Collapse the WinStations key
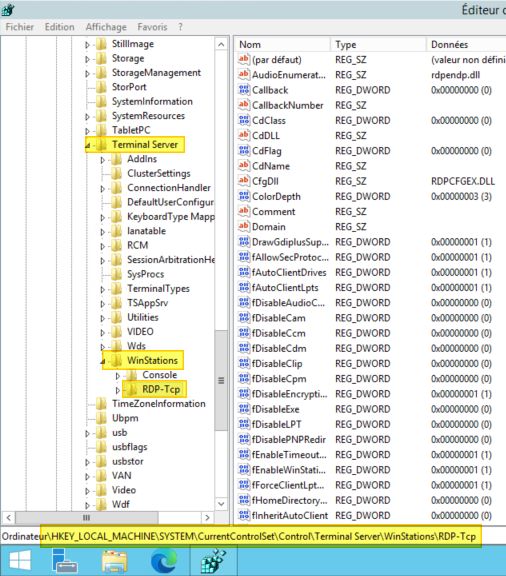Viewport: 506px width, 576px height. tap(103, 362)
